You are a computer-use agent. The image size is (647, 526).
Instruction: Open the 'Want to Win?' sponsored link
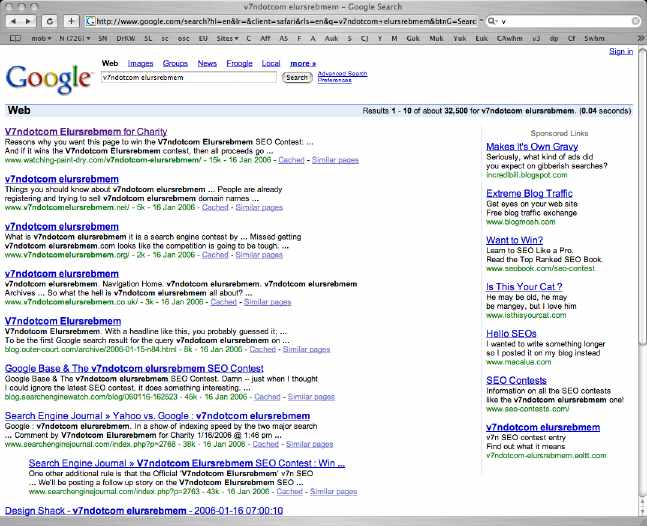[x=515, y=240]
